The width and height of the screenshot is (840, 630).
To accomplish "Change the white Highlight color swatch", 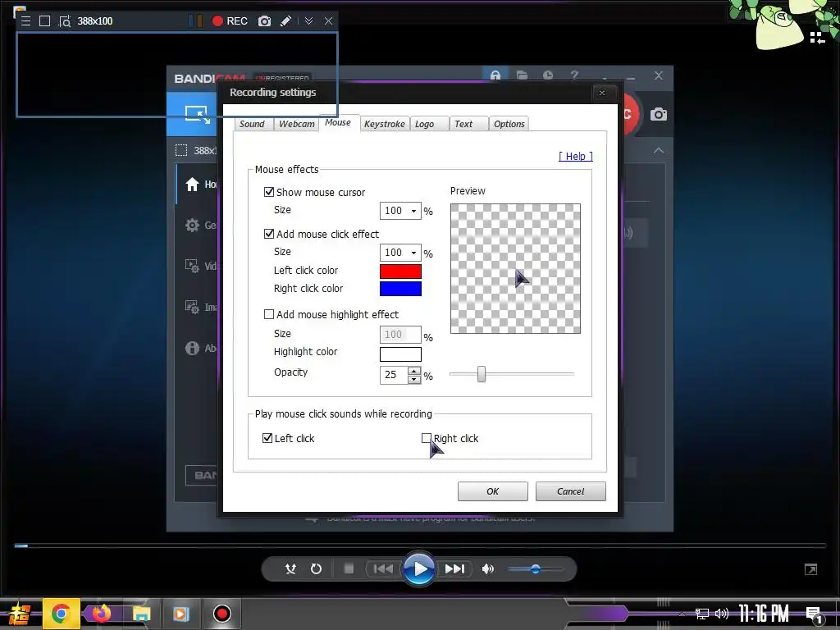I will [x=400, y=354].
